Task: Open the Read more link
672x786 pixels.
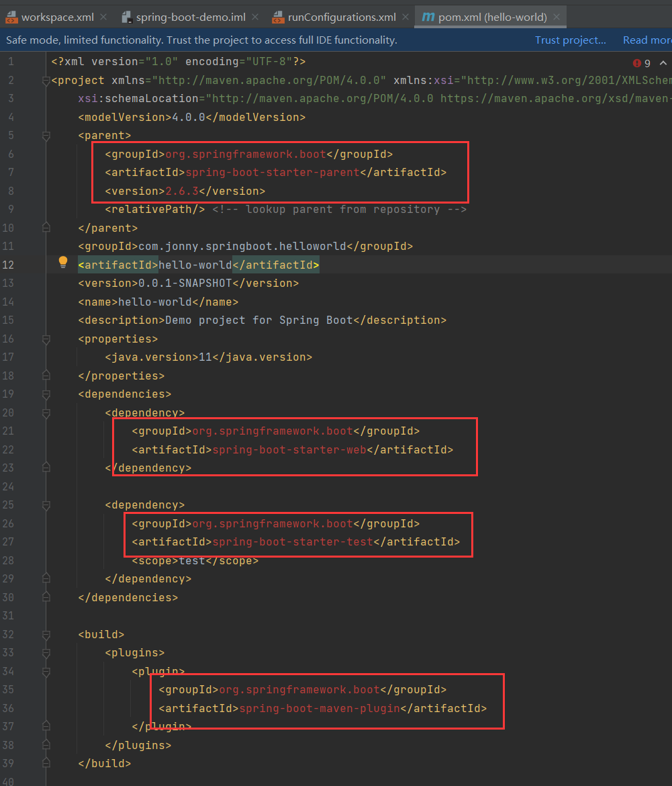Action: point(647,40)
